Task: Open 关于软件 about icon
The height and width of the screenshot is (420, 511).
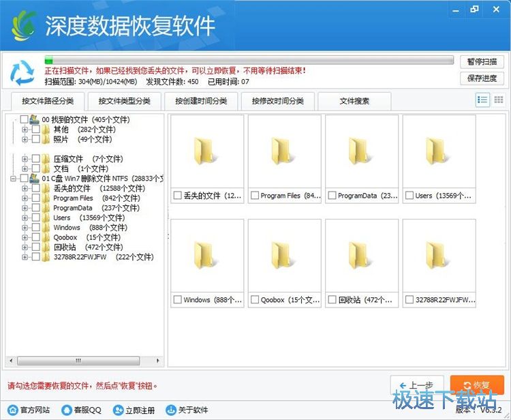Action: pyautogui.click(x=170, y=410)
